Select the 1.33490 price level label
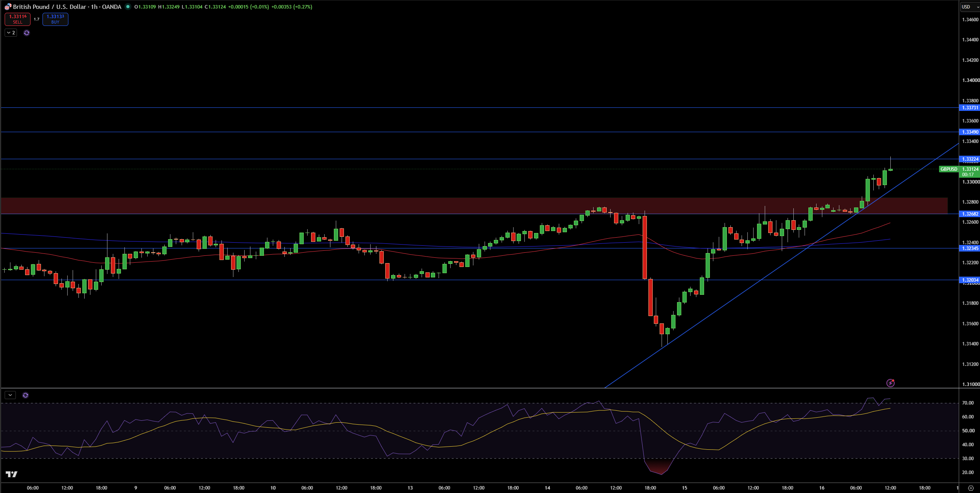Screen dimensions: 980x493 click(x=970, y=132)
